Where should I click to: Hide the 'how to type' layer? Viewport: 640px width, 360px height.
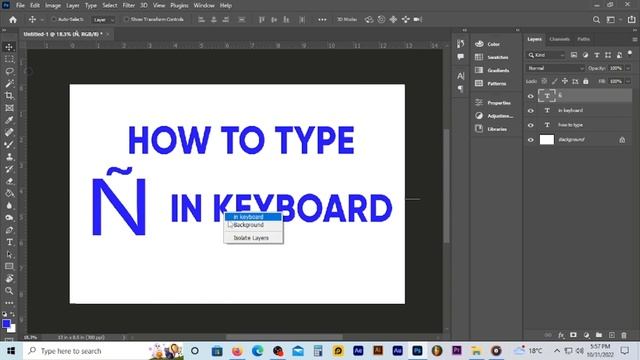click(x=531, y=125)
